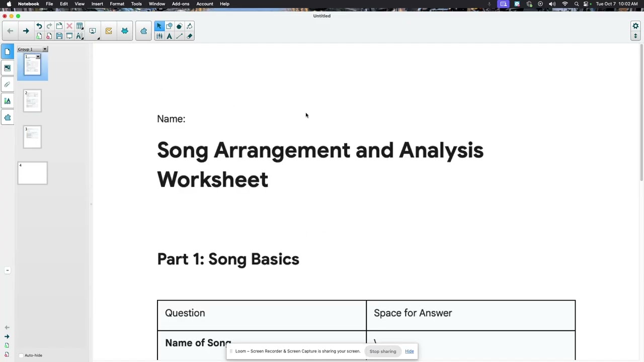Image resolution: width=644 pixels, height=362 pixels.
Task: Open the Tools menu
Action: (x=136, y=4)
